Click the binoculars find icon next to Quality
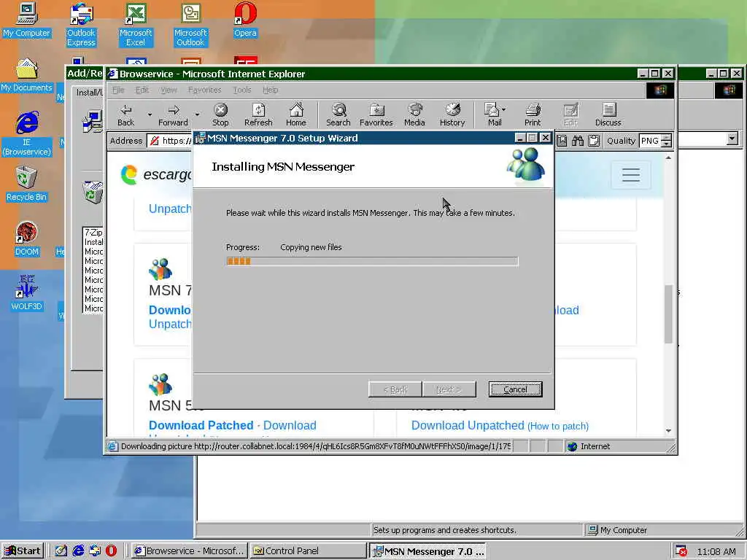Image resolution: width=747 pixels, height=560 pixels. pyautogui.click(x=578, y=141)
